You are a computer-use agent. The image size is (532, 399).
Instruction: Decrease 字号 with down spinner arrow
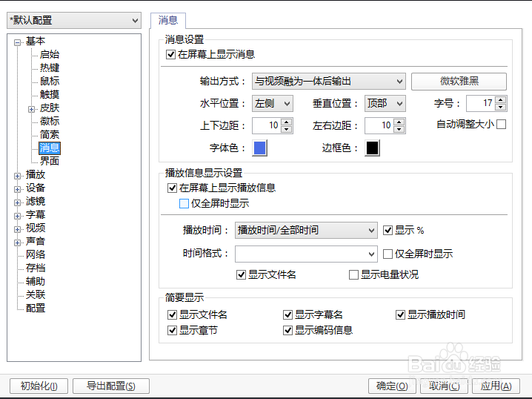501,107
